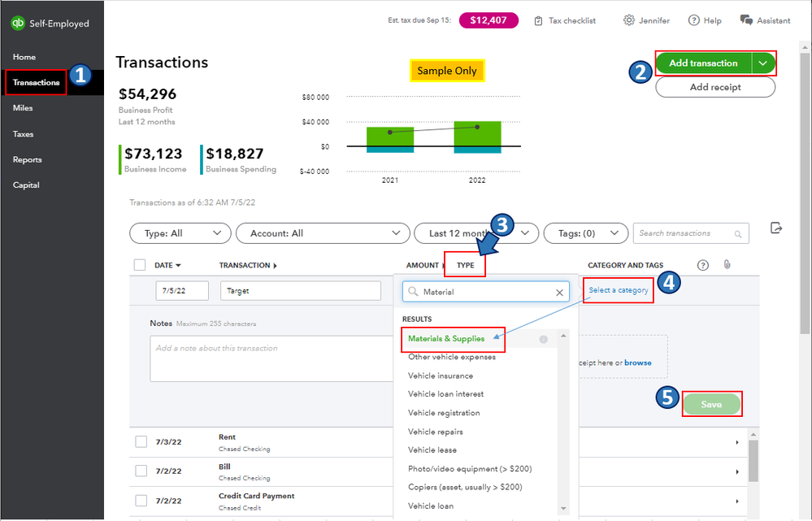The height and width of the screenshot is (521, 812).
Task: Click the export transactions icon
Action: [x=776, y=229]
